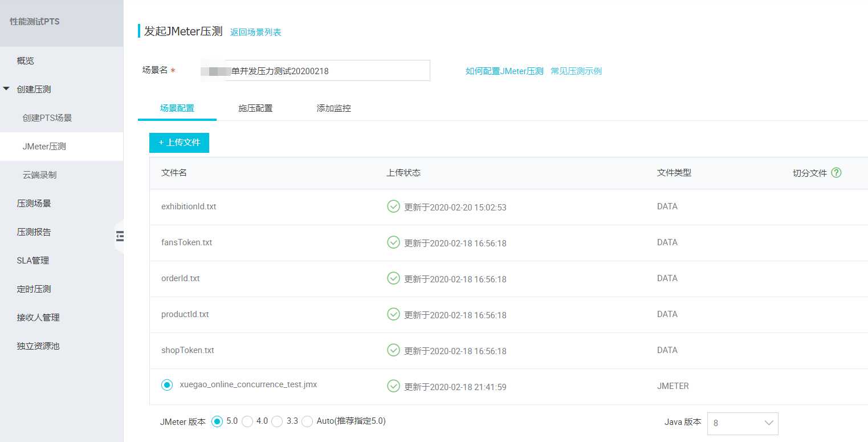Click file name productId.txt
This screenshot has width=868, height=442.
tap(185, 314)
